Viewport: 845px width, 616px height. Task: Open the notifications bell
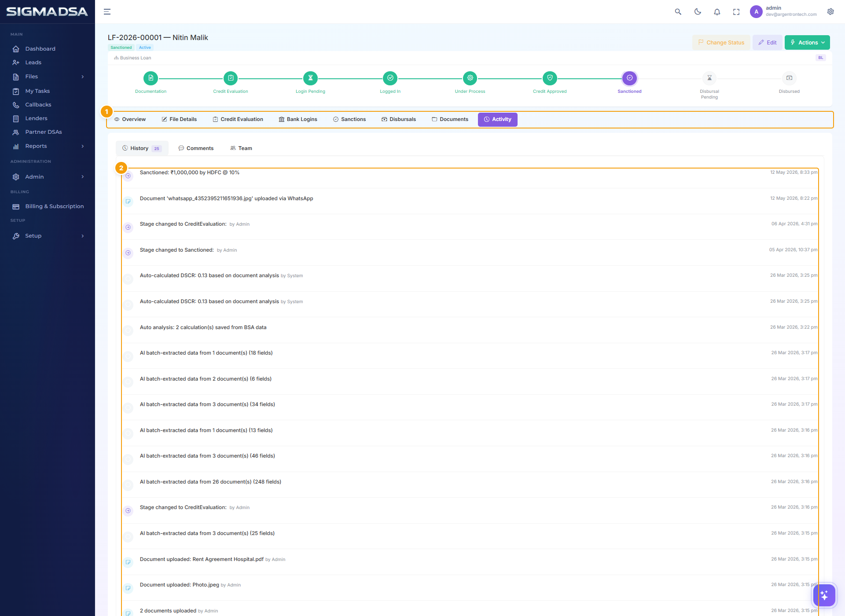tap(717, 12)
